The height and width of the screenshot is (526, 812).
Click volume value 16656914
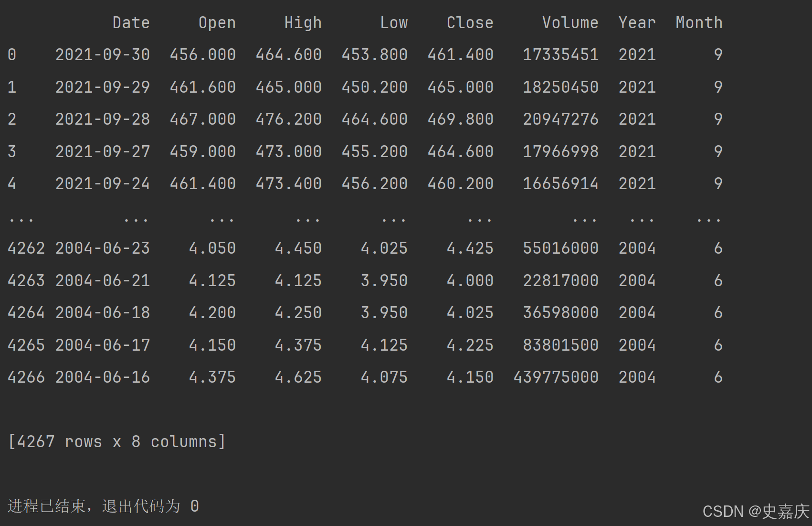[561, 183]
